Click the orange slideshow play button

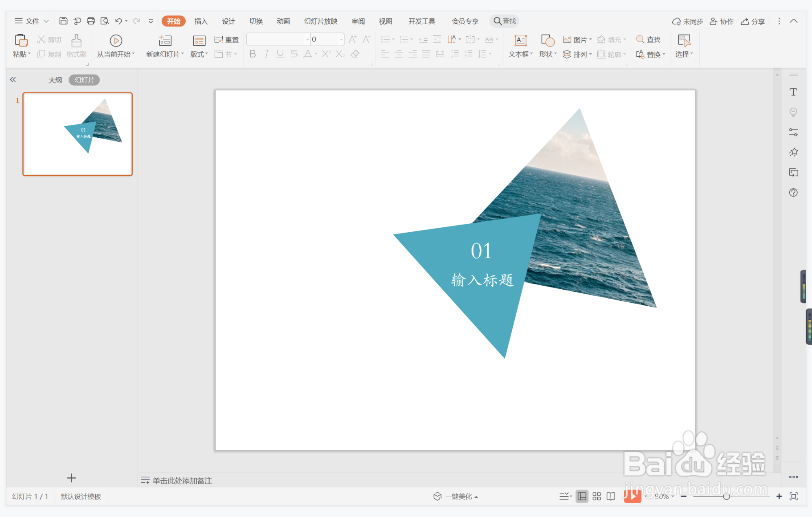pos(632,496)
